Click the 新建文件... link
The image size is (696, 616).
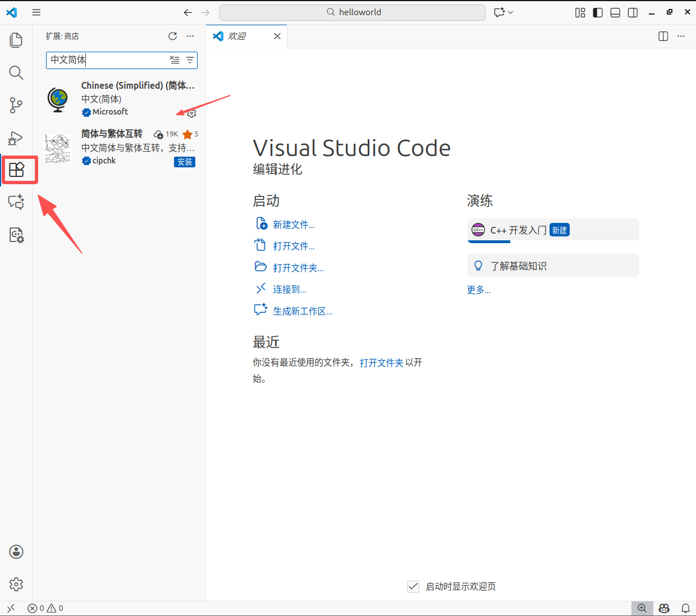[294, 225]
